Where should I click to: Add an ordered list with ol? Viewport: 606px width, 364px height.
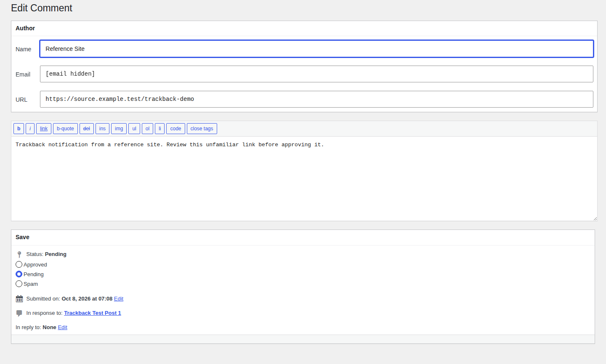tap(147, 129)
